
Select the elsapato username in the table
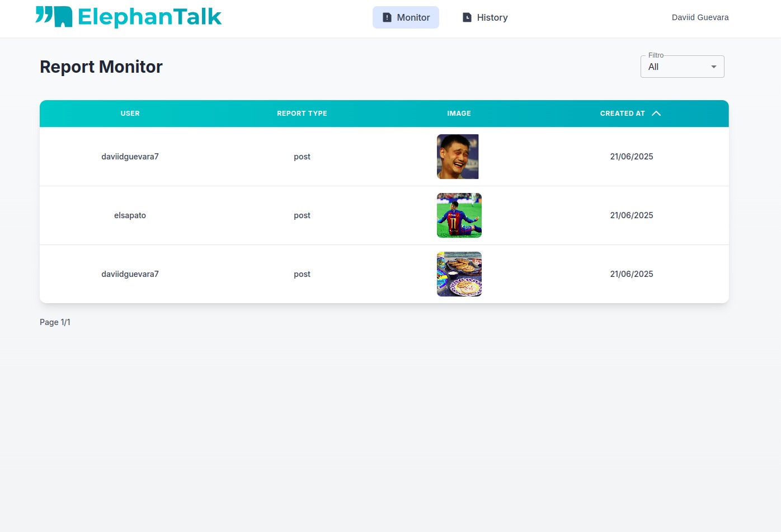tap(130, 215)
